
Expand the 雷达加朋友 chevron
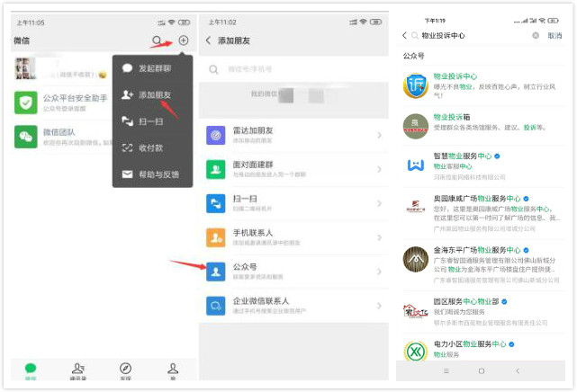(379, 136)
